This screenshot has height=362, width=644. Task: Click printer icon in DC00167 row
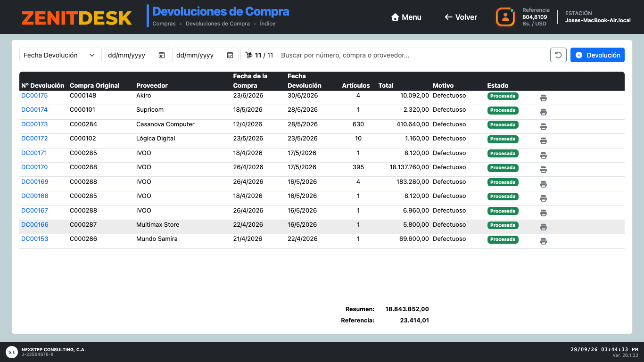point(544,213)
